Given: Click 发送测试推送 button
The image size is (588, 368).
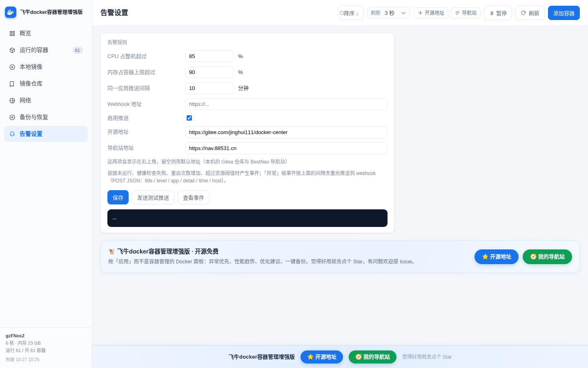Looking at the screenshot, I should point(153,197).
